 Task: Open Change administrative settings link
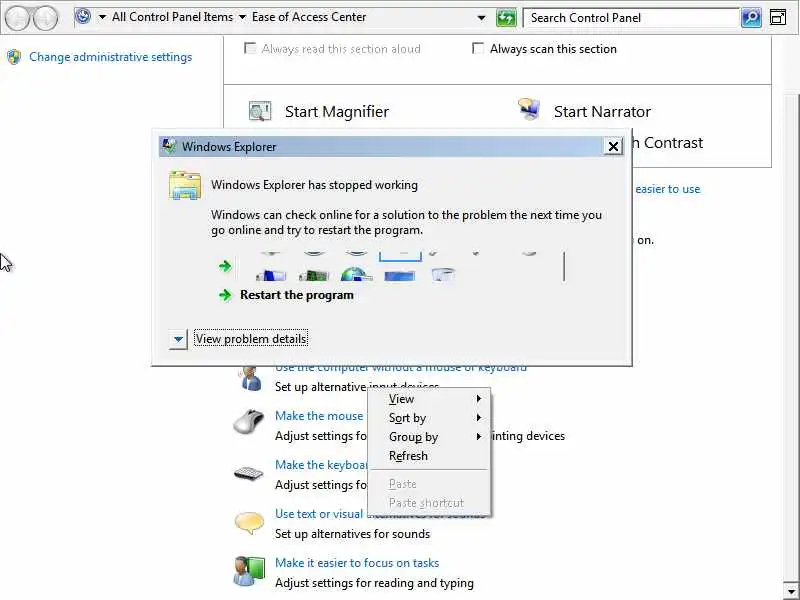[x=110, y=57]
